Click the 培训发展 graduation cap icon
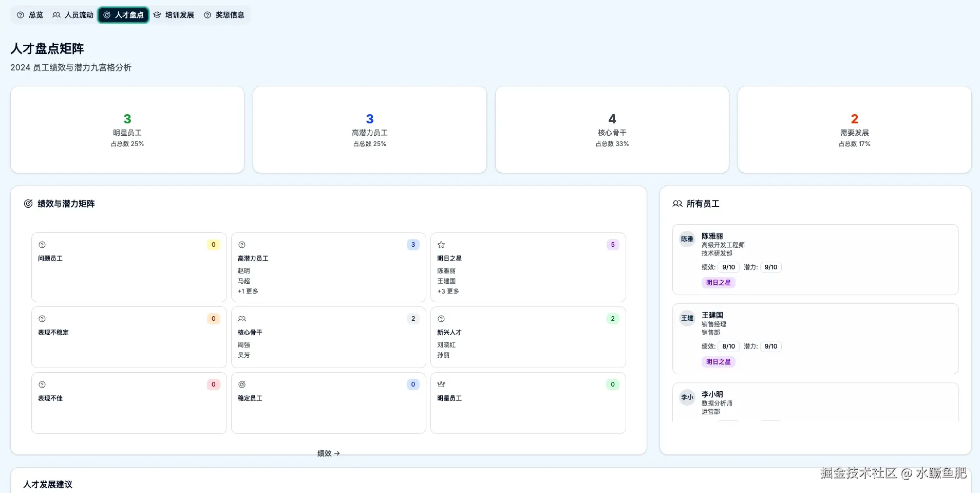This screenshot has width=980, height=493. click(158, 15)
